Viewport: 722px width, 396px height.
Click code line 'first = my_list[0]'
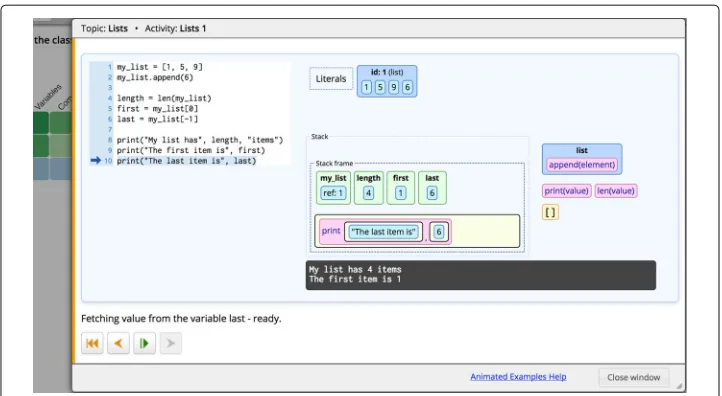click(157, 109)
